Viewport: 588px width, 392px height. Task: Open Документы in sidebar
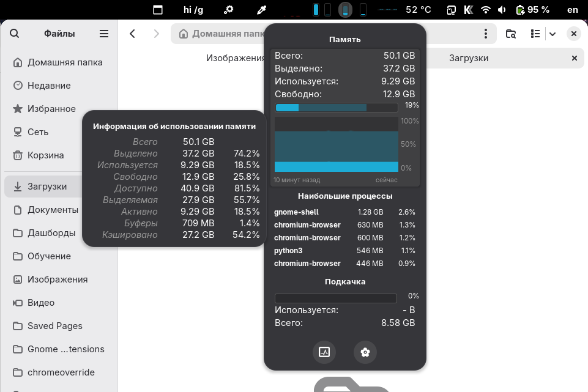point(43,210)
